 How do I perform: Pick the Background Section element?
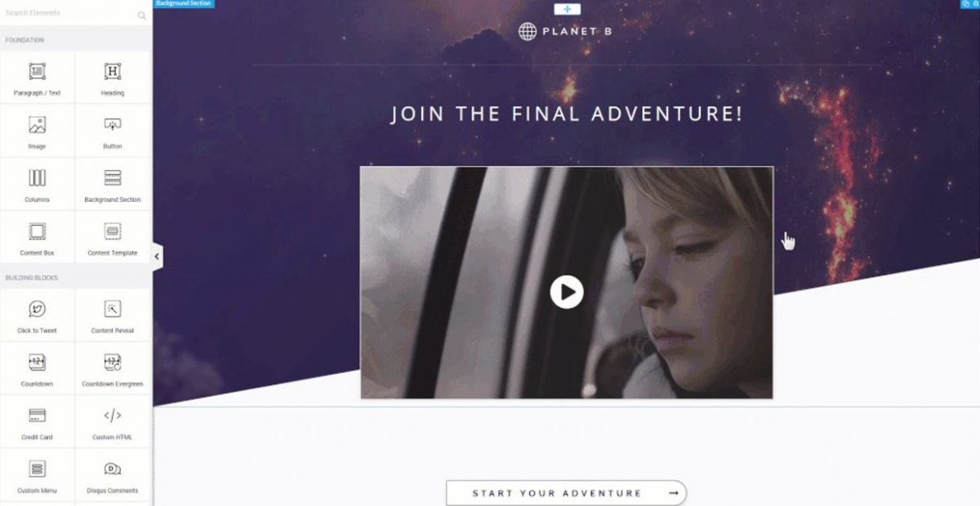[x=113, y=184]
